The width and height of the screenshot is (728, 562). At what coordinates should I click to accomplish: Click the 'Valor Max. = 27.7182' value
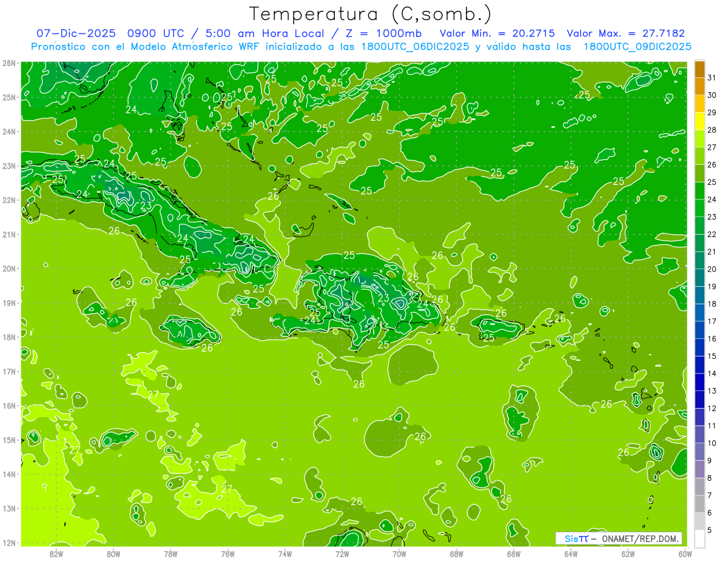click(625, 33)
